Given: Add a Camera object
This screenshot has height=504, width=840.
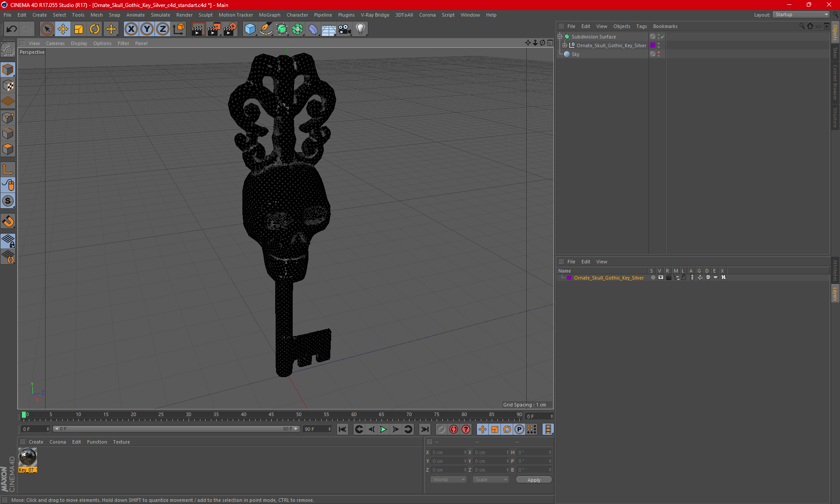Looking at the screenshot, I should pos(345,29).
